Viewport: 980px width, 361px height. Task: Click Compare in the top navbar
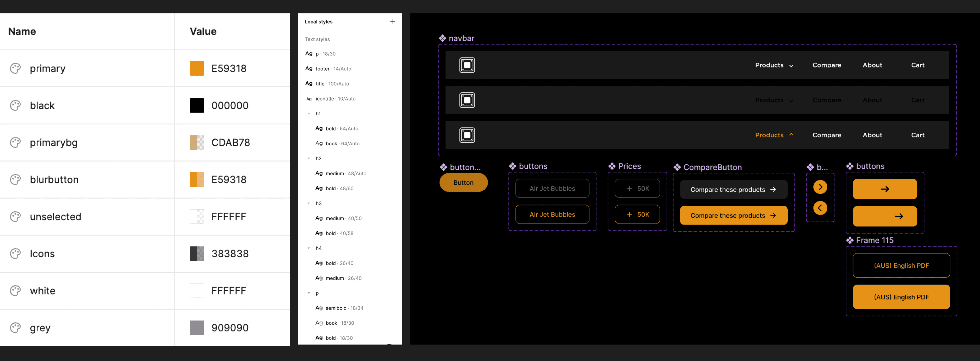pos(826,65)
